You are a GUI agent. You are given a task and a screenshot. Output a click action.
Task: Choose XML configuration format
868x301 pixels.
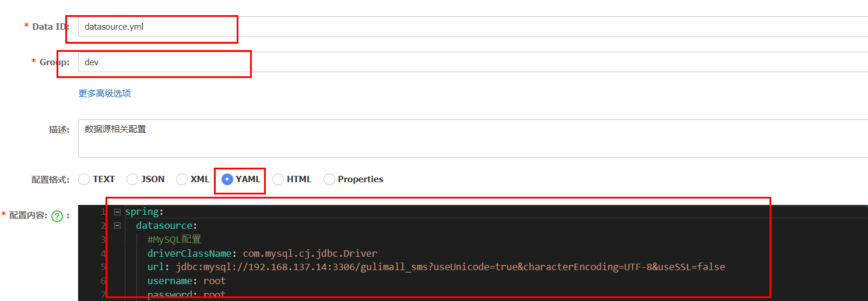pos(193,179)
